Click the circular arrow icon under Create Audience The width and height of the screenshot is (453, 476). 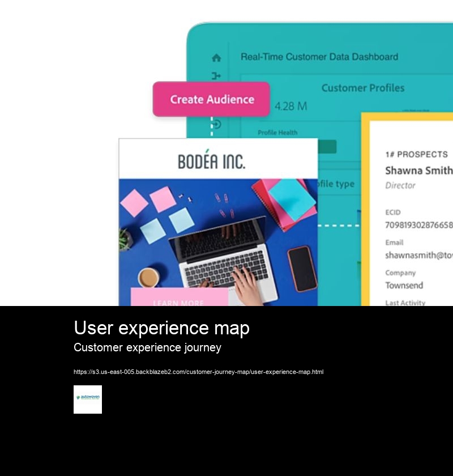pyautogui.click(x=216, y=124)
